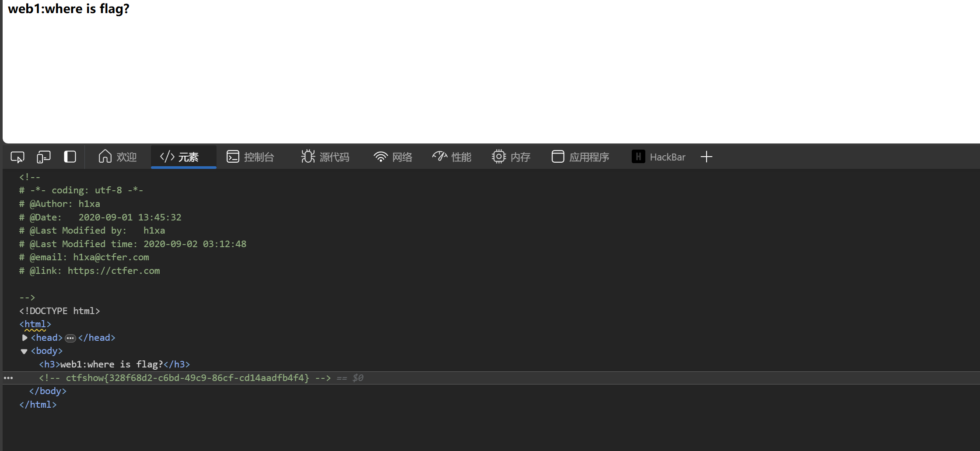Click the ellipsis badge inside head tag
This screenshot has width=980, height=451.
pyautogui.click(x=70, y=338)
